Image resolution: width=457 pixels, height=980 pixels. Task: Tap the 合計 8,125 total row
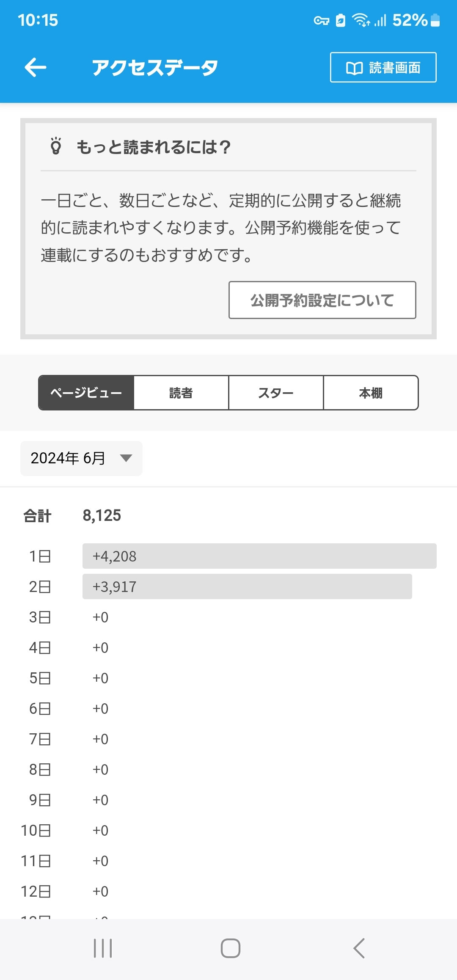(x=72, y=515)
